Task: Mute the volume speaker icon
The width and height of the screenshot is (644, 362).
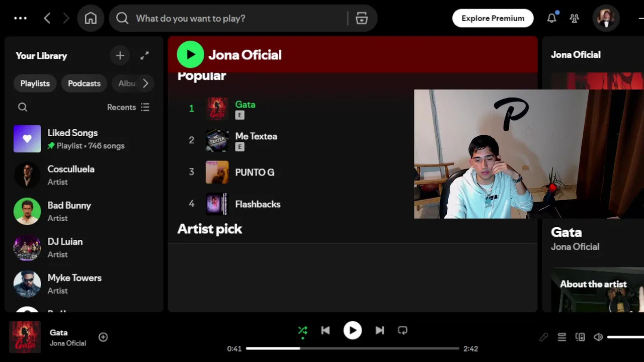Action: click(x=598, y=337)
